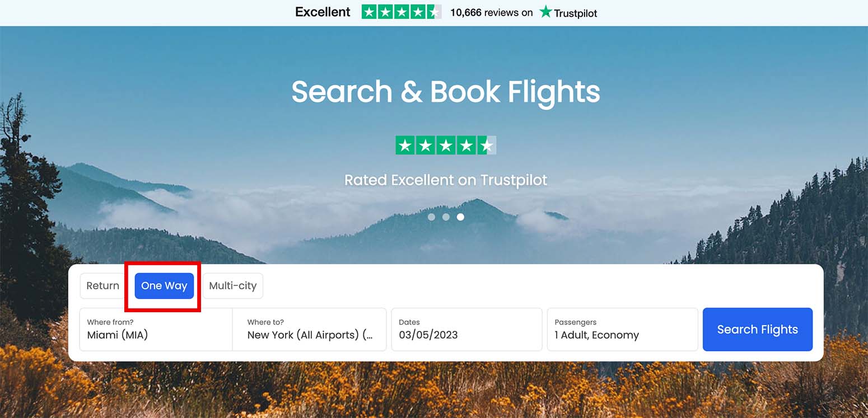
Task: Open the Passengers selector showing 1 Adult, Economy
Action: click(x=622, y=330)
